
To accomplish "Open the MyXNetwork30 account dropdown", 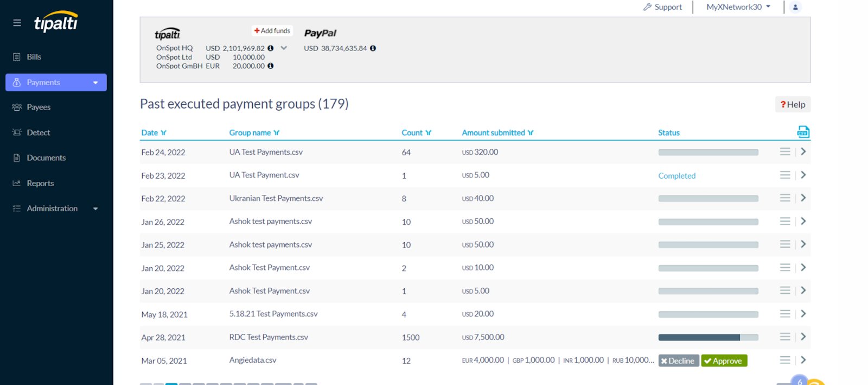I will [x=738, y=7].
